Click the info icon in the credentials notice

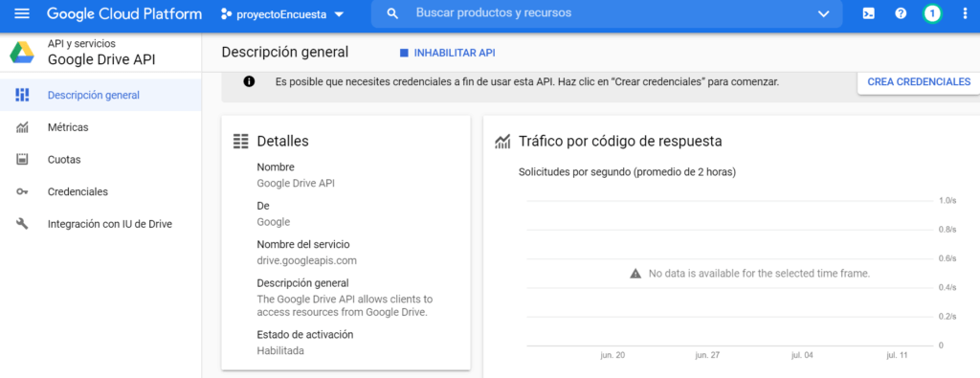click(x=249, y=81)
